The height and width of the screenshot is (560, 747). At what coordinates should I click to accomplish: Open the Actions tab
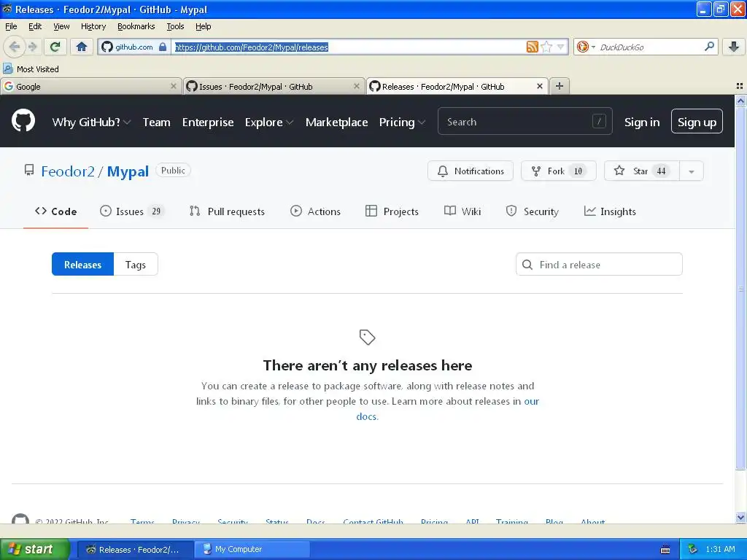tap(315, 211)
